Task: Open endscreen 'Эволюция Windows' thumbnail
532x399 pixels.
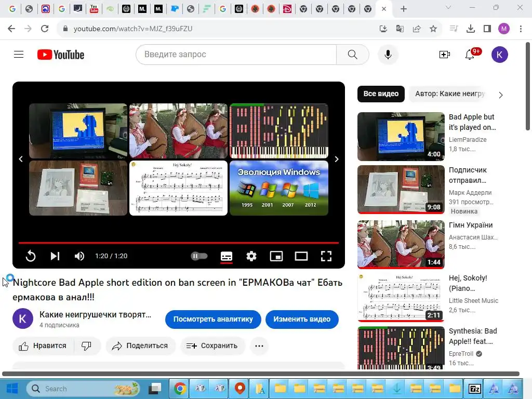Action: (279, 188)
